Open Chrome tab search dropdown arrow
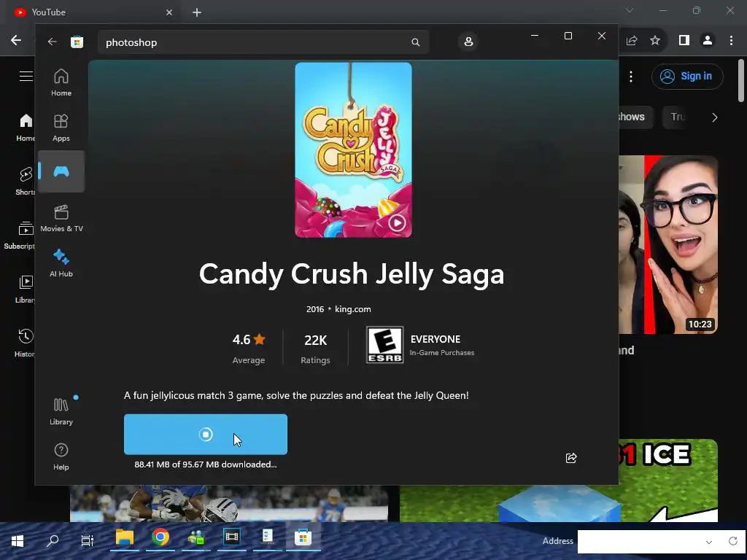The height and width of the screenshot is (560, 747). (630, 10)
